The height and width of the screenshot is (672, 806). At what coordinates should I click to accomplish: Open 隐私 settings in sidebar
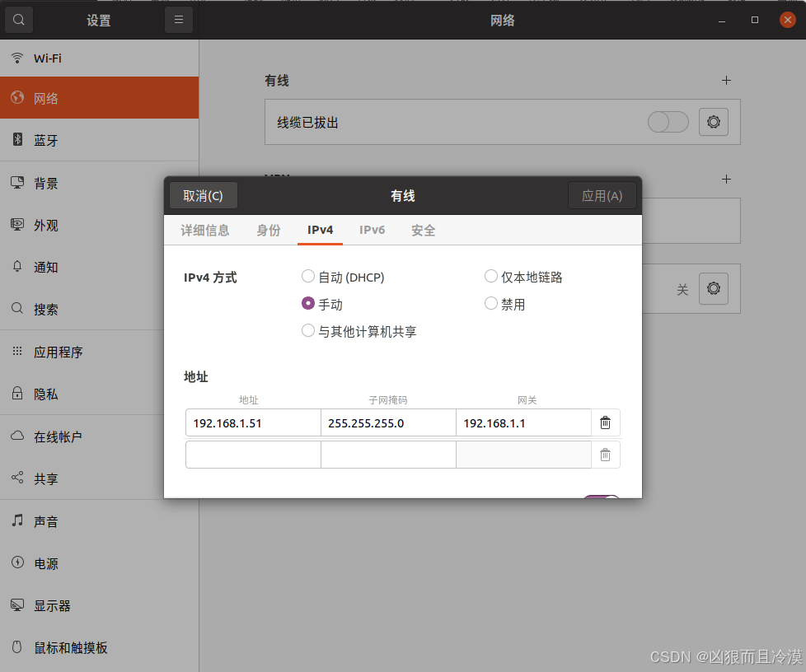point(82,394)
